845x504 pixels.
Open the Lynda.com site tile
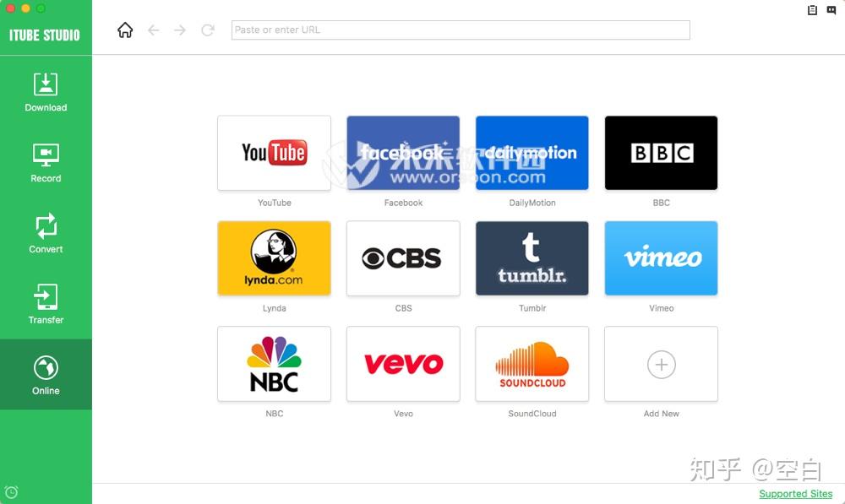tap(275, 258)
